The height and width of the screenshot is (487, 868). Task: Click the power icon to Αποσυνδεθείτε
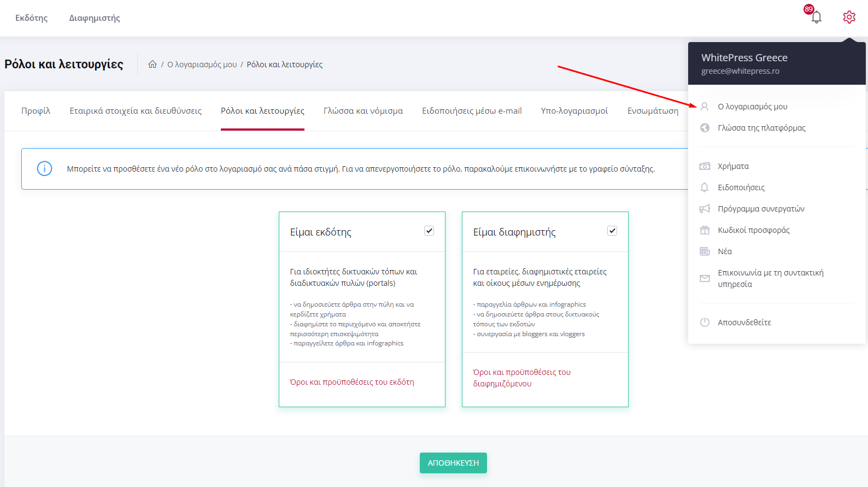coord(705,322)
